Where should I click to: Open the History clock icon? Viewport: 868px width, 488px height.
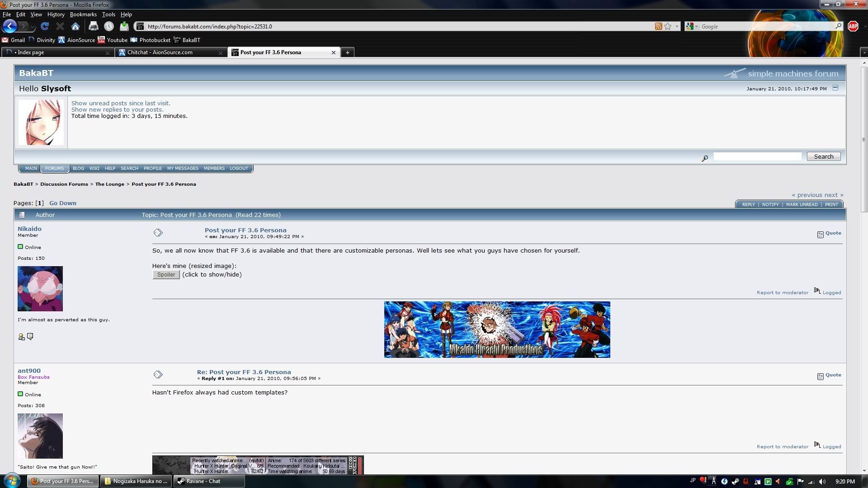[x=108, y=26]
